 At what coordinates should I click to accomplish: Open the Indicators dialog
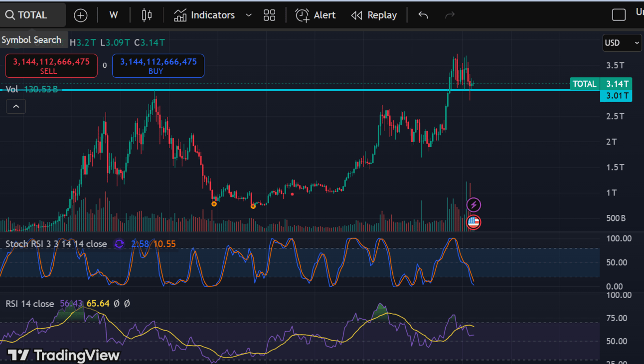point(204,15)
